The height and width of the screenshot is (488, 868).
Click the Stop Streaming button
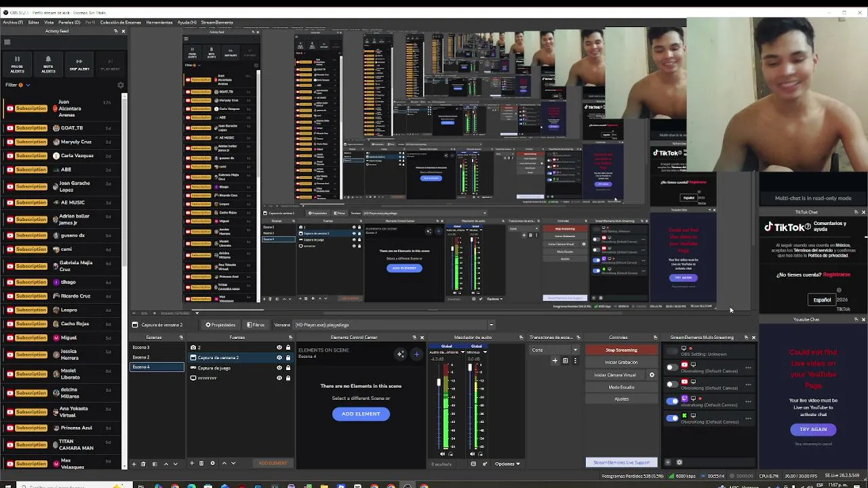coord(621,350)
